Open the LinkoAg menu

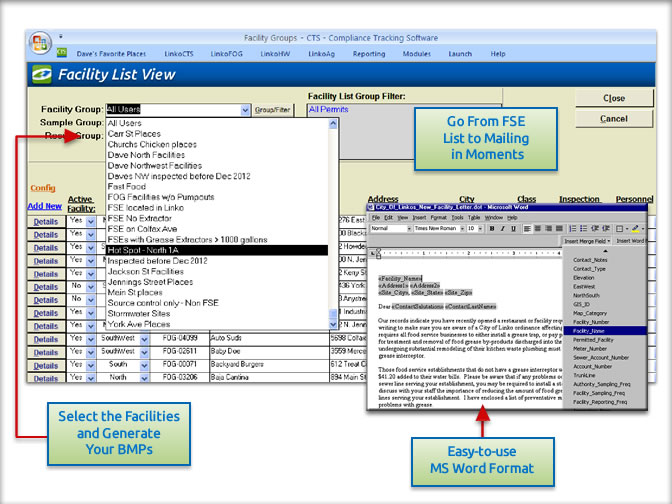(321, 54)
